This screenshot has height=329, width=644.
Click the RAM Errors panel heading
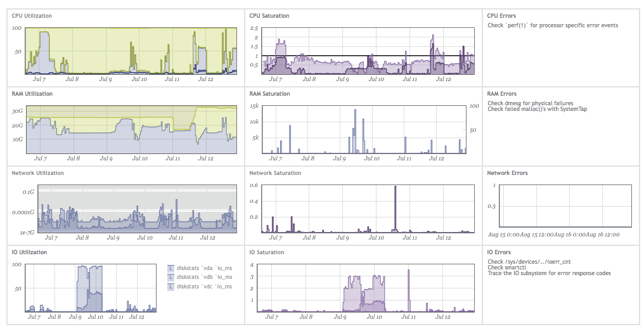(x=501, y=94)
